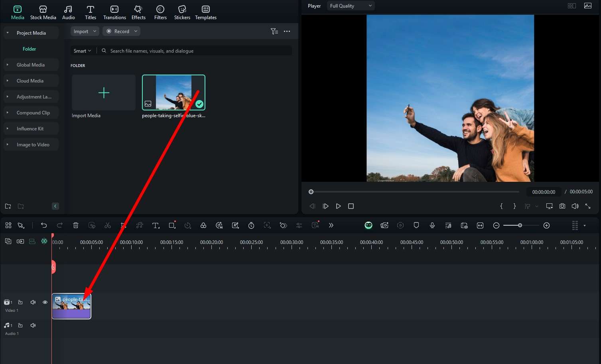Delete the selected clip
The image size is (601, 364).
click(x=76, y=225)
